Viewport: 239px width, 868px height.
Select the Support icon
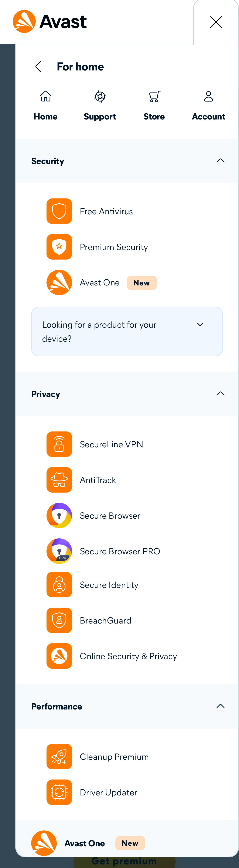[100, 96]
